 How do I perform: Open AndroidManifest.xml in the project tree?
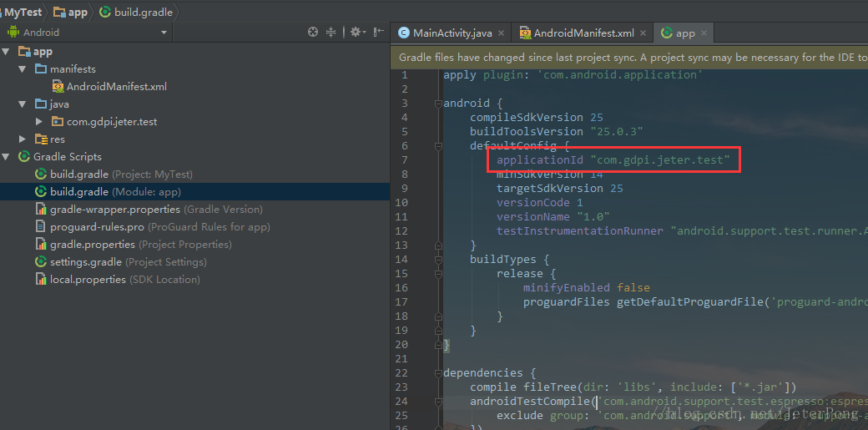coord(109,87)
